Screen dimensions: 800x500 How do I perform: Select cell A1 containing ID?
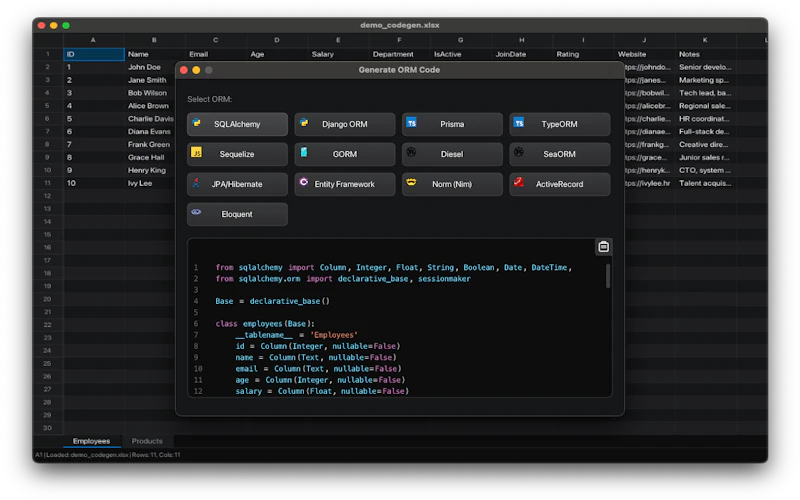[94, 54]
